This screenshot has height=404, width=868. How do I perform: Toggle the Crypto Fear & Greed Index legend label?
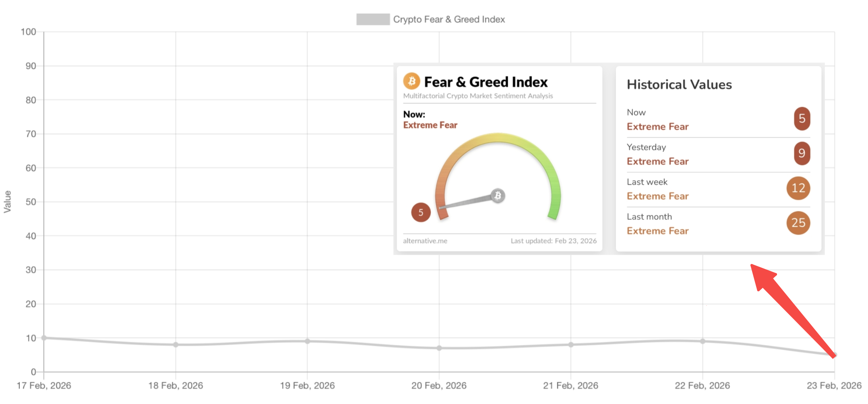(449, 19)
